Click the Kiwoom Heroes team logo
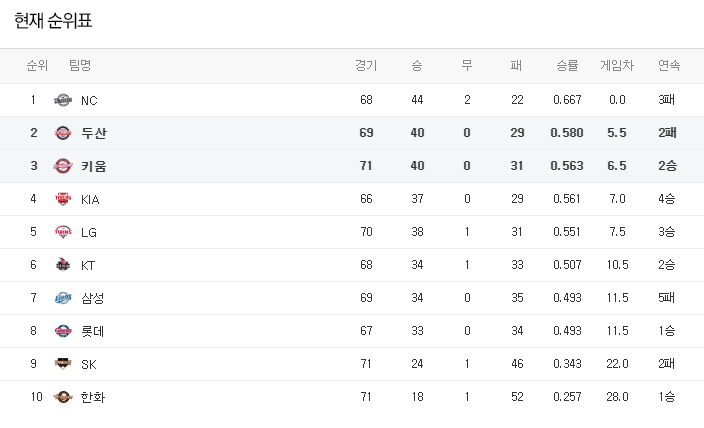 pyautogui.click(x=63, y=166)
